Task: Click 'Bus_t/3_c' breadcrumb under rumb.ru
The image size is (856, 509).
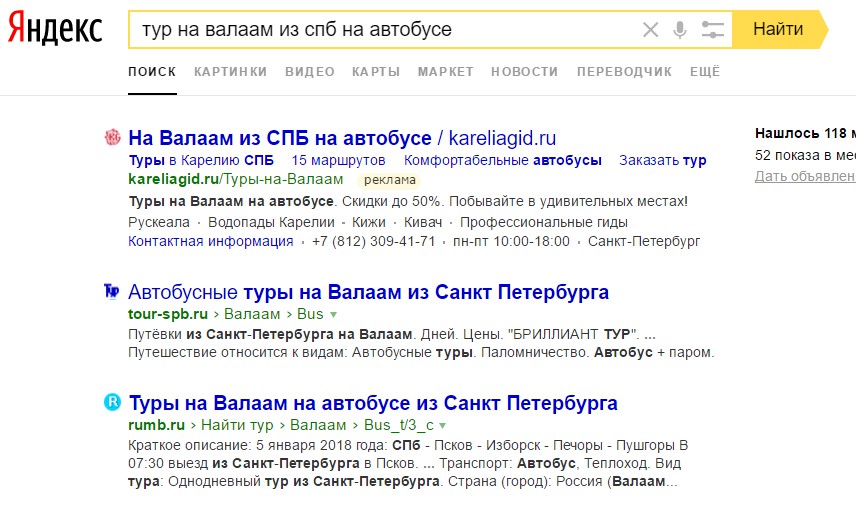Action: (x=399, y=425)
